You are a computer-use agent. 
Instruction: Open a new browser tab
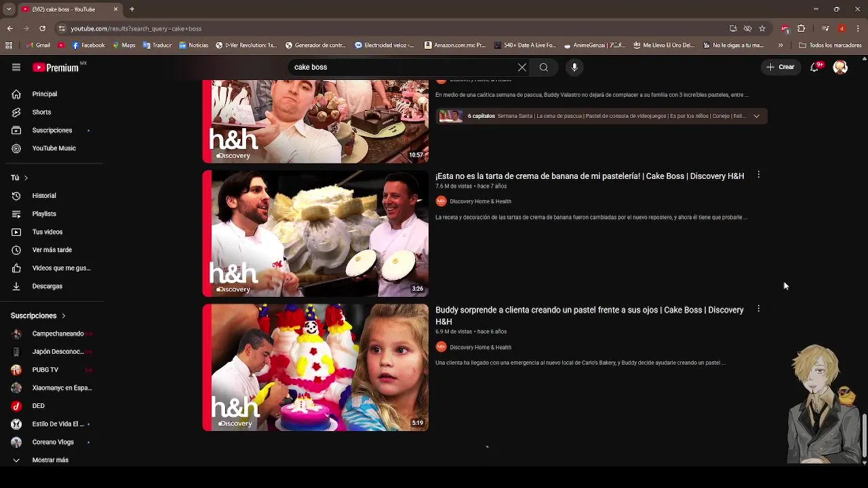point(132,9)
